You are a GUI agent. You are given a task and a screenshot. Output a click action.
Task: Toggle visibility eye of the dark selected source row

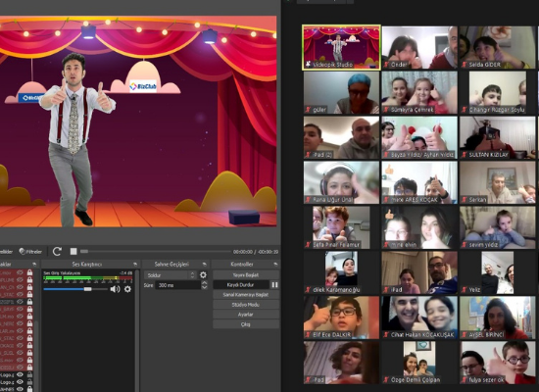click(20, 302)
